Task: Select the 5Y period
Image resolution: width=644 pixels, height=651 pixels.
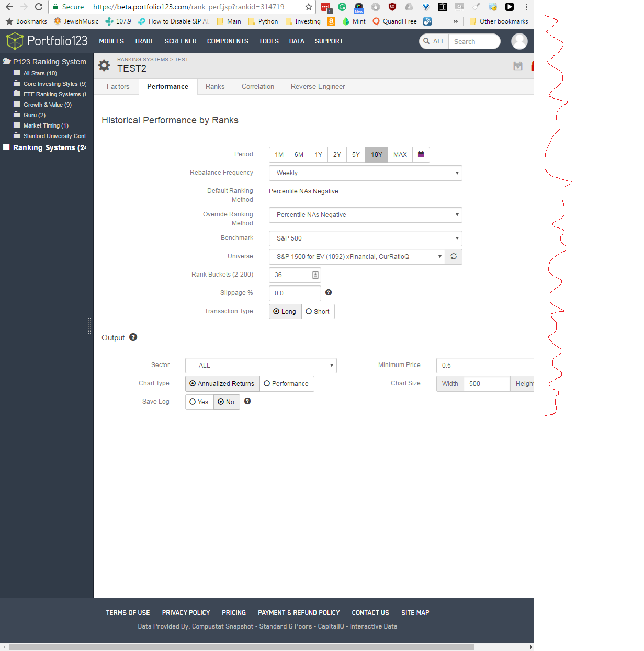Action: tap(356, 155)
